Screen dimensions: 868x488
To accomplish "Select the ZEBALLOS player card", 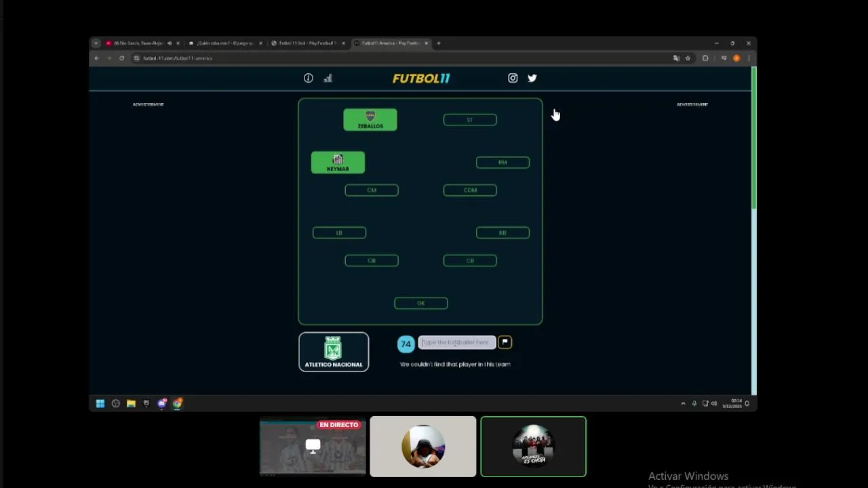I will (x=370, y=119).
